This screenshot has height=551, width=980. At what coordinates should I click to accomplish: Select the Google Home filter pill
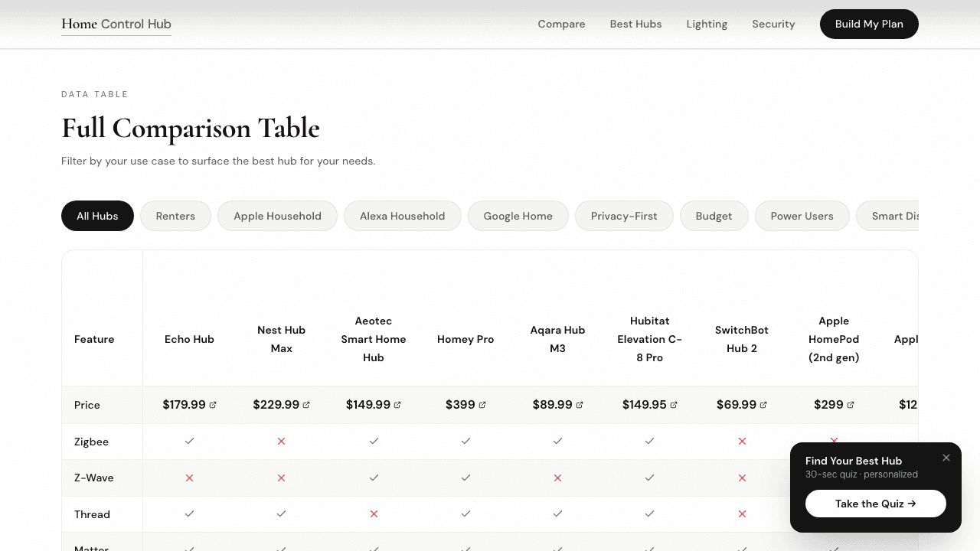point(518,216)
